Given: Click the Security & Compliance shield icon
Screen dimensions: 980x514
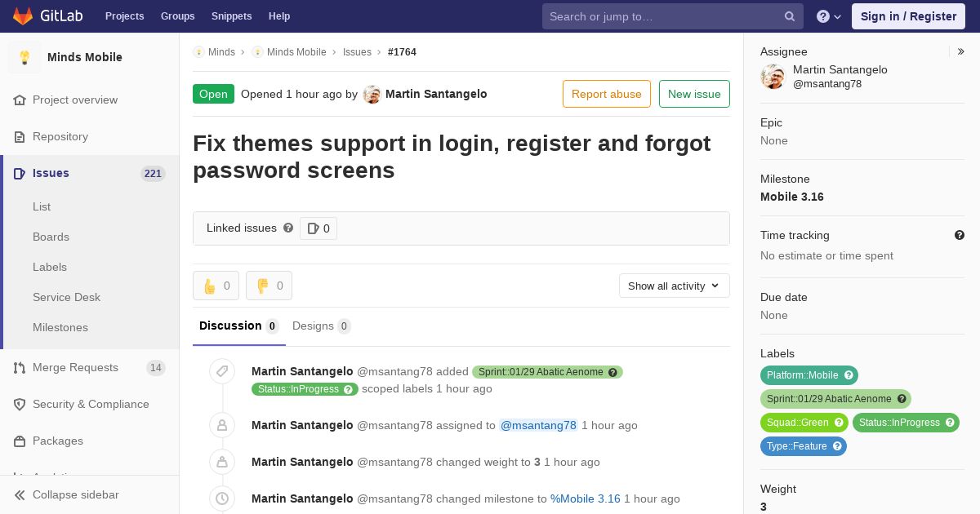Looking at the screenshot, I should pyautogui.click(x=20, y=404).
